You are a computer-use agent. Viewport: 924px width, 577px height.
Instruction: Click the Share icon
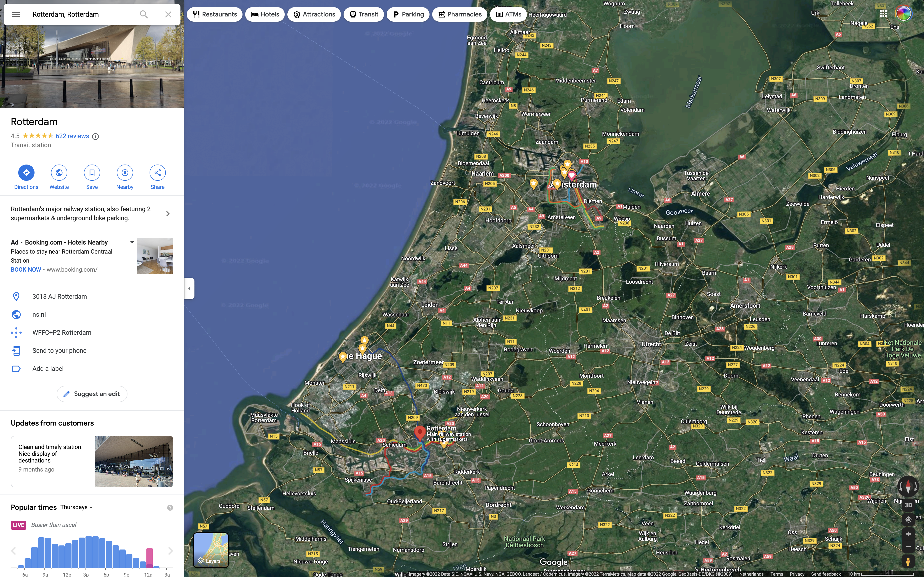pos(157,173)
